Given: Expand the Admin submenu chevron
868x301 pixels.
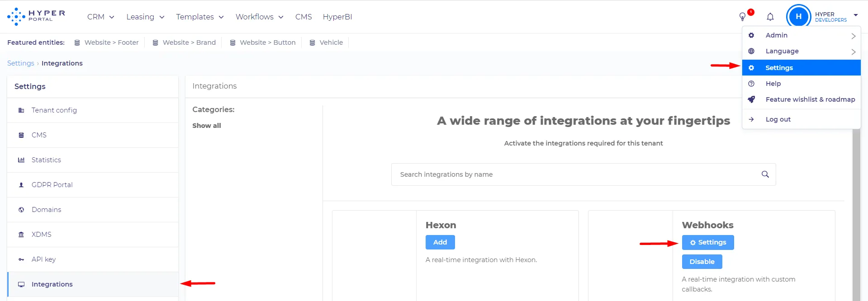Looking at the screenshot, I should pos(854,36).
